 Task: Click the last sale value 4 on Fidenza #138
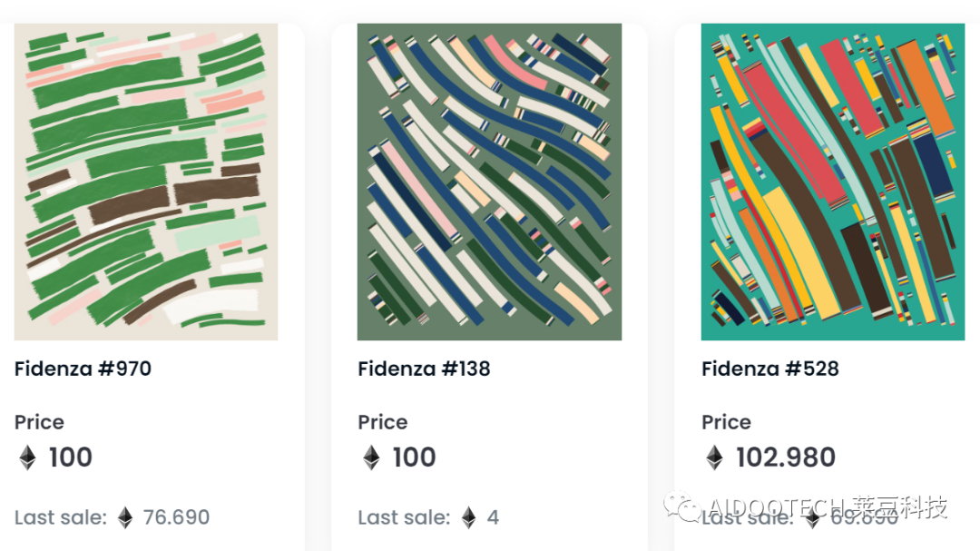tap(493, 517)
